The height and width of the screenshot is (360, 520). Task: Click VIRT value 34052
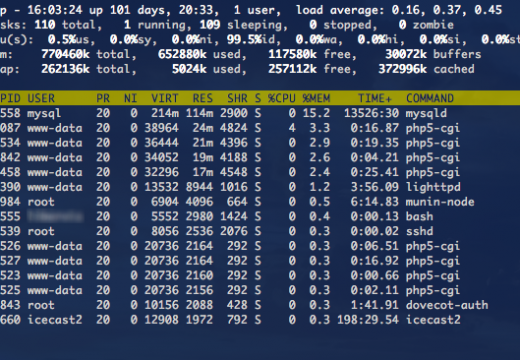(x=161, y=157)
